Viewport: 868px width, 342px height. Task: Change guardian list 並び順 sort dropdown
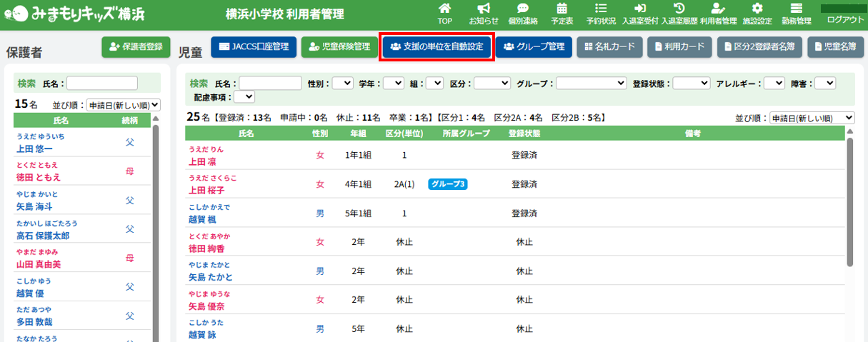(123, 105)
